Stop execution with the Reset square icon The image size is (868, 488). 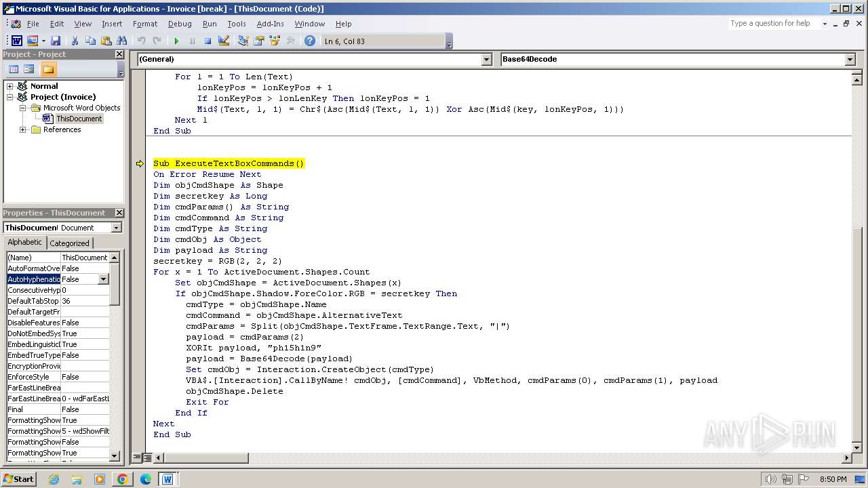[x=208, y=41]
